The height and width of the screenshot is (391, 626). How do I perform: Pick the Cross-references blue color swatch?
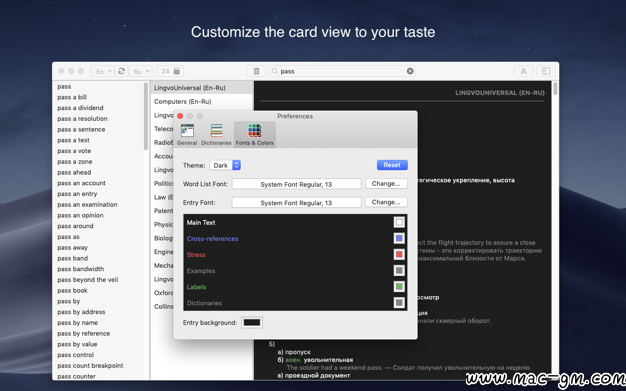tap(399, 238)
